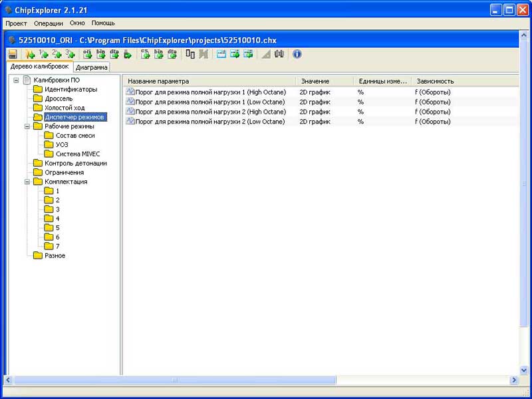Open the Операции menu

pos(49,23)
